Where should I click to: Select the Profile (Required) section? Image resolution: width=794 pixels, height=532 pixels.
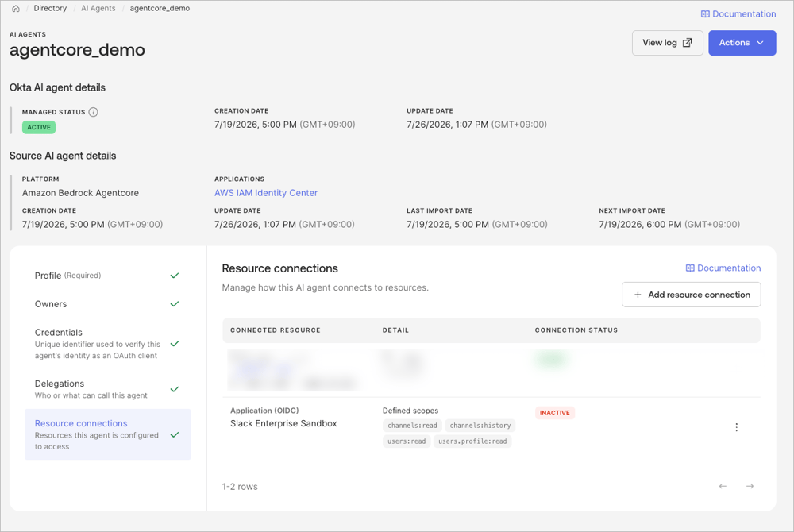pos(107,276)
